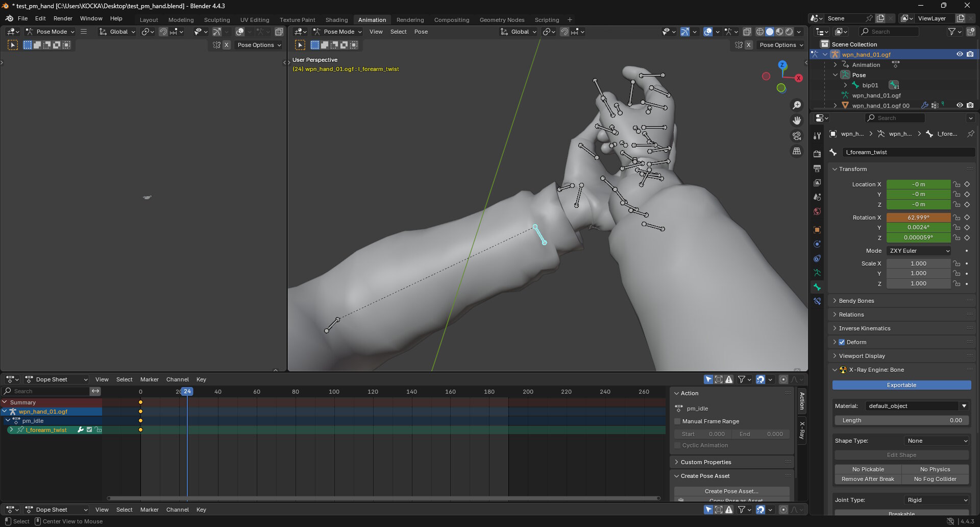This screenshot has width=980, height=527.
Task: Toggle the Deform checkbox
Action: [842, 342]
